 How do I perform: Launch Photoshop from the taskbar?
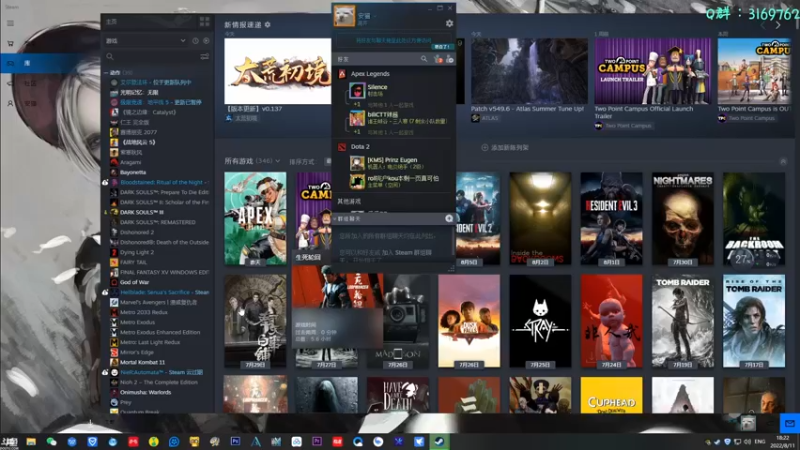[x=235, y=441]
